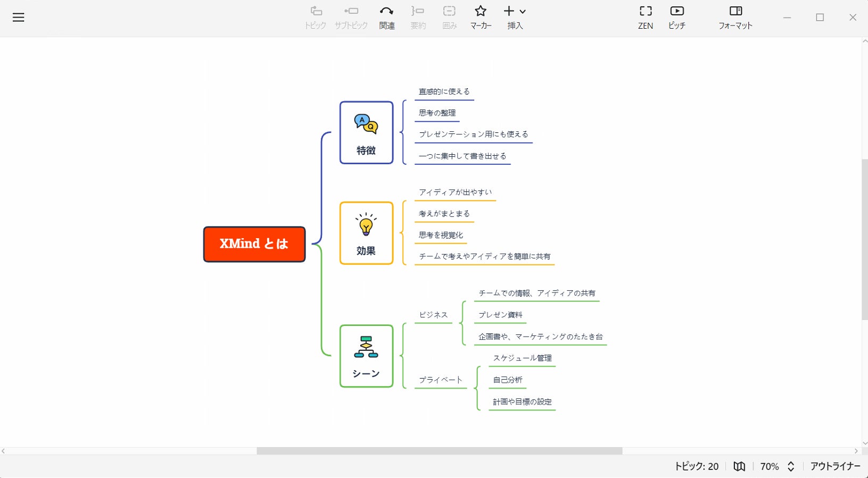This screenshot has width=868, height=478.
Task: Close the XMind window
Action: coord(853,18)
